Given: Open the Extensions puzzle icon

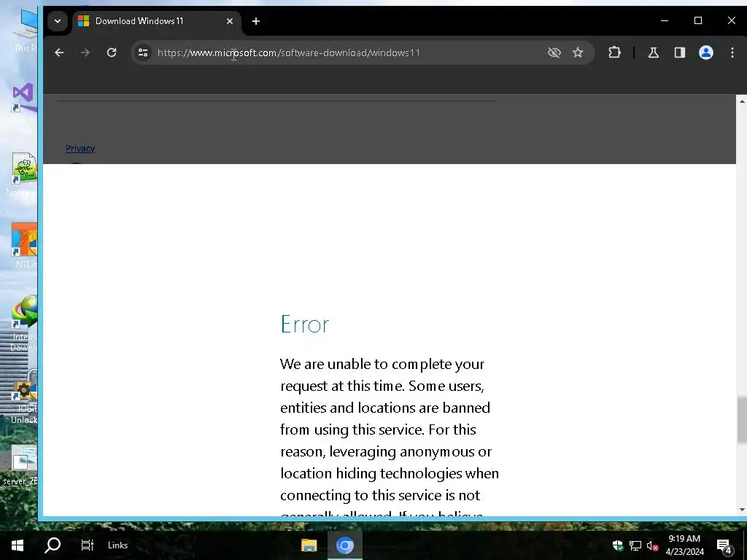Looking at the screenshot, I should tap(614, 52).
